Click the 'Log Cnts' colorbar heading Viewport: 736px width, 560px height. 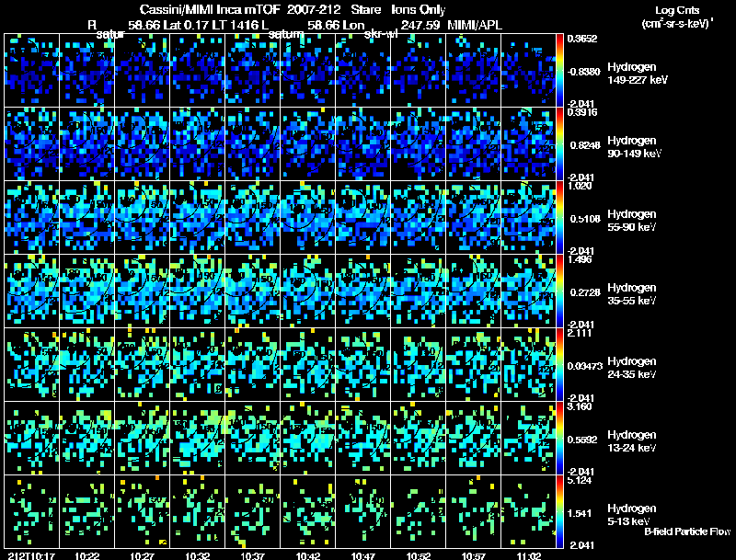(x=677, y=10)
